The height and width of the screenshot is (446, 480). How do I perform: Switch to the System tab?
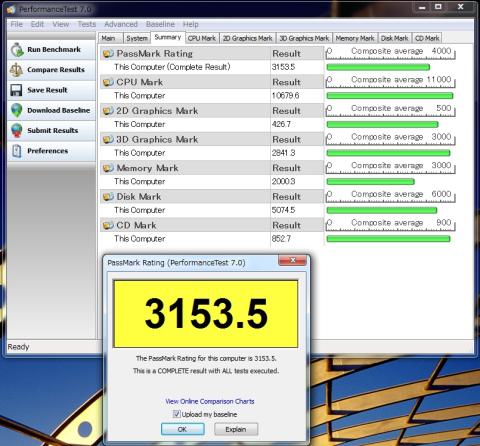[137, 38]
